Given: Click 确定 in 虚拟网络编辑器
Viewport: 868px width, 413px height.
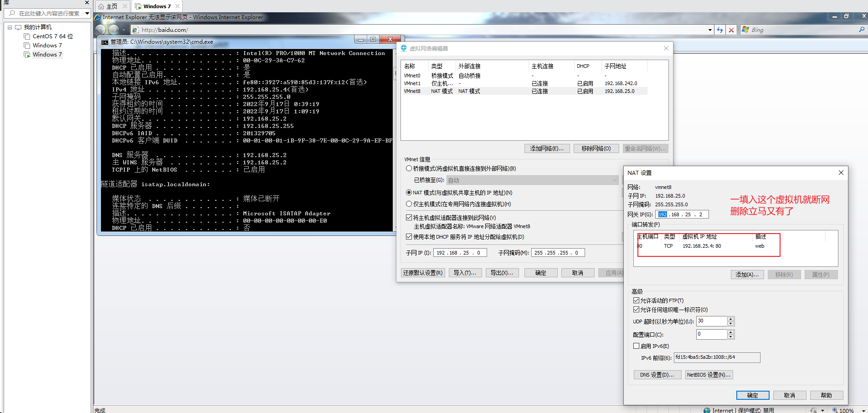Looking at the screenshot, I should pyautogui.click(x=541, y=273).
